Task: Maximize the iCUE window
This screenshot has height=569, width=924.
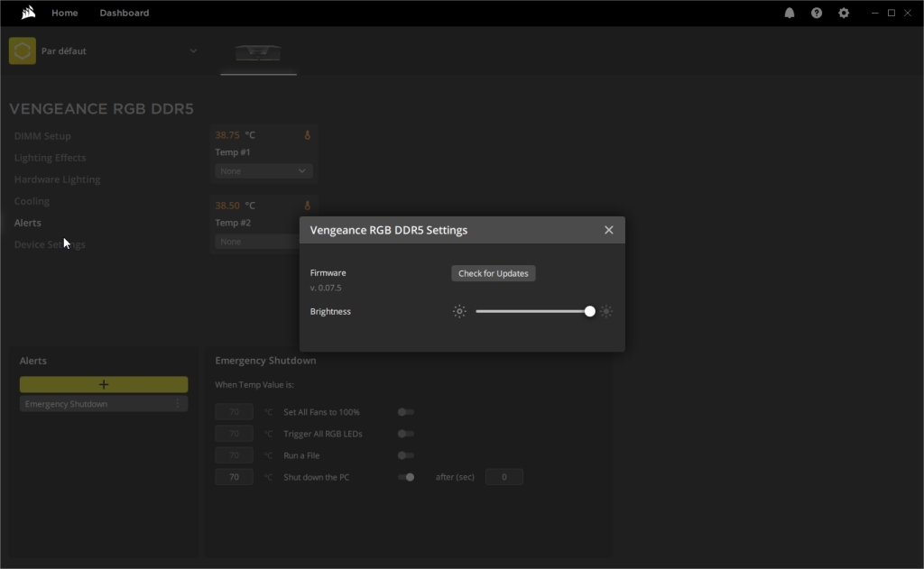Action: click(892, 13)
